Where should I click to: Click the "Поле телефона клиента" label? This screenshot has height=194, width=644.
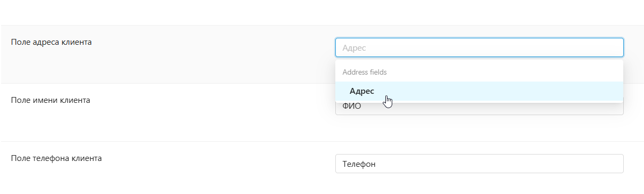coord(56,158)
